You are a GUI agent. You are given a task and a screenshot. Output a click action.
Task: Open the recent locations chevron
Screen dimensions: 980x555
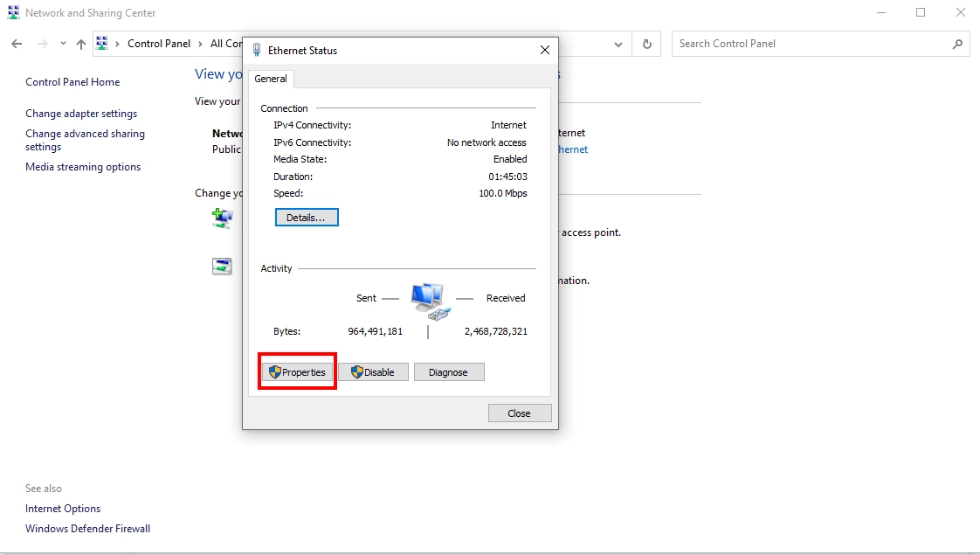pyautogui.click(x=63, y=44)
